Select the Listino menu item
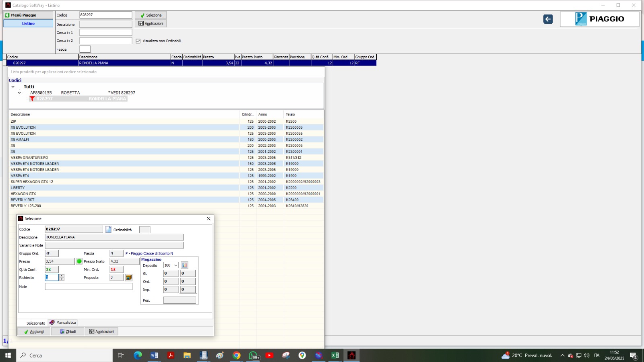The height and width of the screenshot is (362, 644). [x=28, y=24]
